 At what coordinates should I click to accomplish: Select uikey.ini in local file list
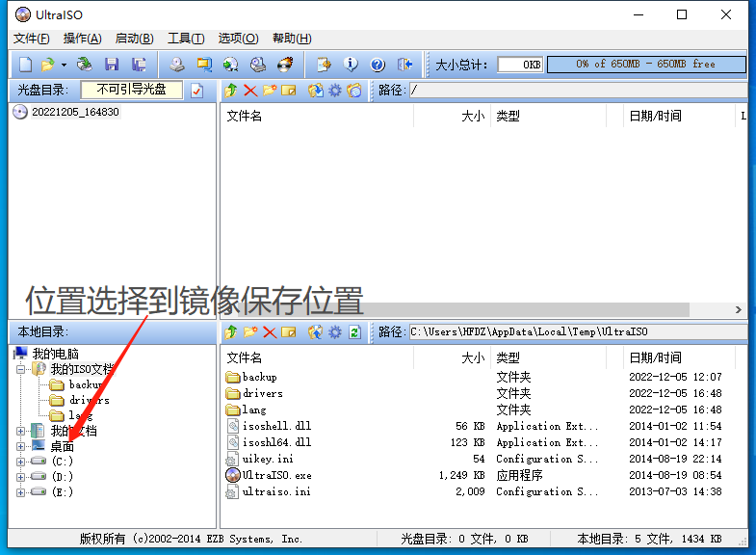tap(268, 459)
